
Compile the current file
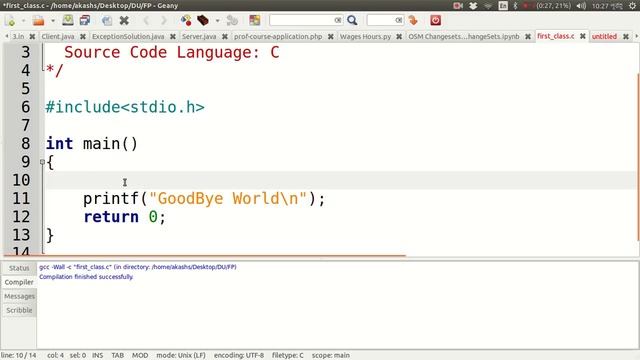tap(186, 20)
